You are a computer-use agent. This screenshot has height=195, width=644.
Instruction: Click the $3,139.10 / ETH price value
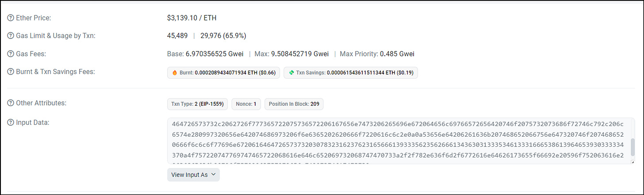coord(192,18)
